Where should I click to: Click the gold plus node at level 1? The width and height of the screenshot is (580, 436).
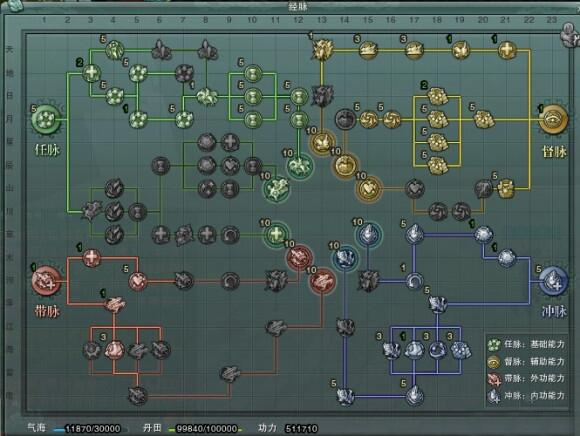coord(507,50)
